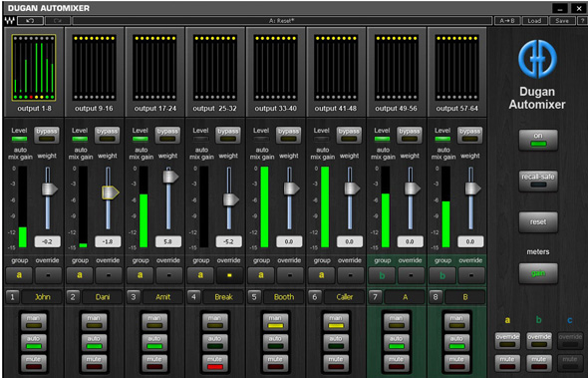Click the Waves logo icon in toolbar

9,21
